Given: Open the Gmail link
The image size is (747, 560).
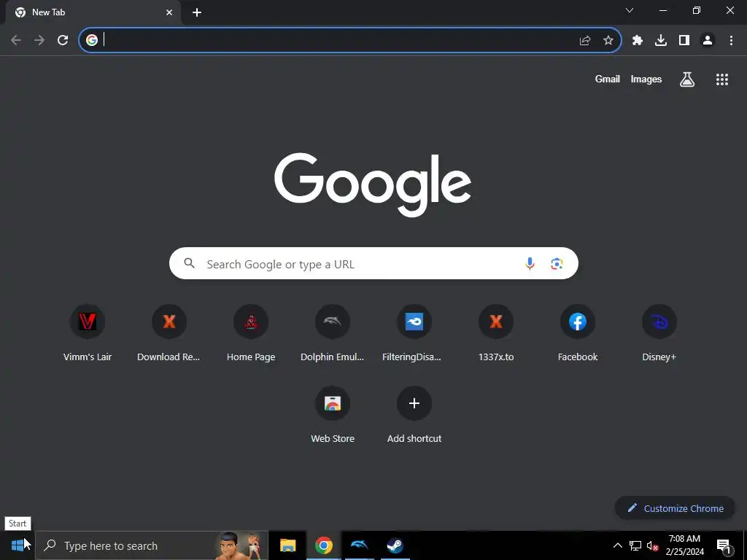Looking at the screenshot, I should 608,79.
